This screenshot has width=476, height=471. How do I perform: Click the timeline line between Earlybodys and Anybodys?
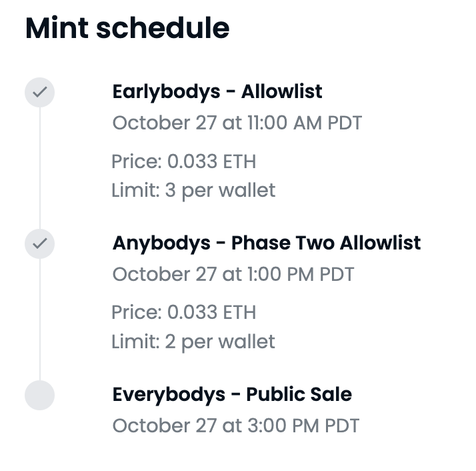pyautogui.click(x=39, y=168)
